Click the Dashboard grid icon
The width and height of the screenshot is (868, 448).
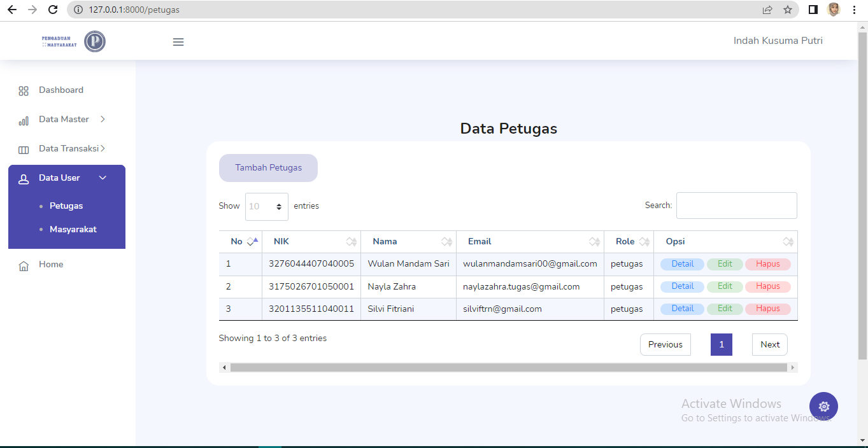tap(24, 91)
